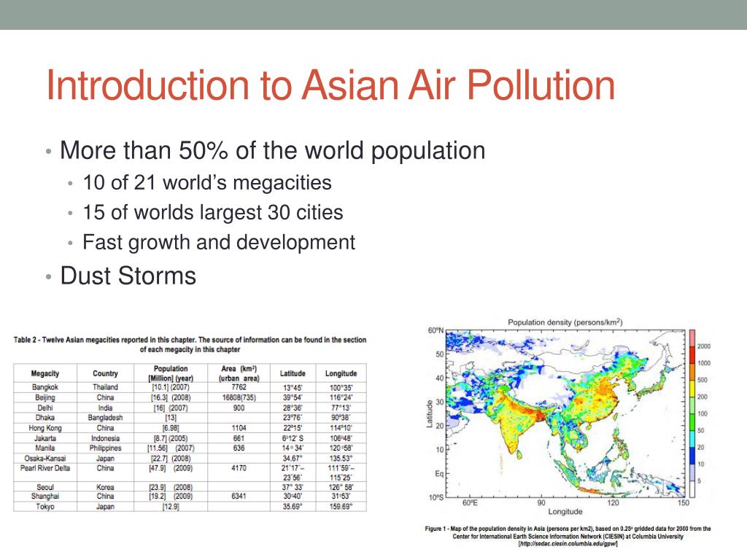Select the 'Delhi' megacity cell
Image resolution: width=747 pixels, height=560 pixels.
pyautogui.click(x=45, y=408)
